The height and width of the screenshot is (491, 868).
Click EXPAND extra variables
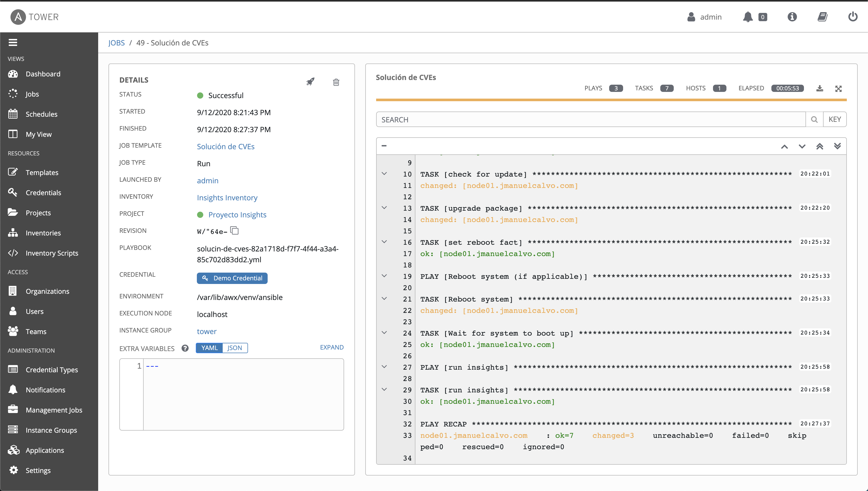(x=332, y=347)
